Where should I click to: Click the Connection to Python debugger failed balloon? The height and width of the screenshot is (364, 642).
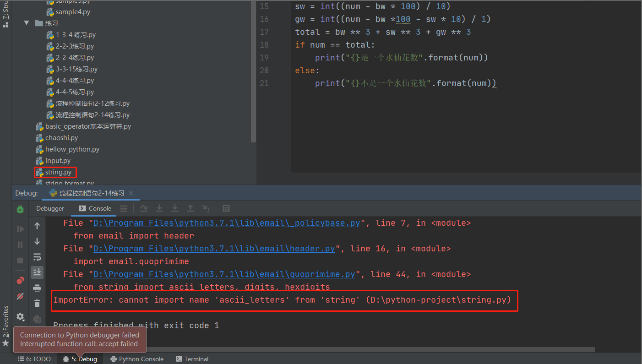pos(79,339)
